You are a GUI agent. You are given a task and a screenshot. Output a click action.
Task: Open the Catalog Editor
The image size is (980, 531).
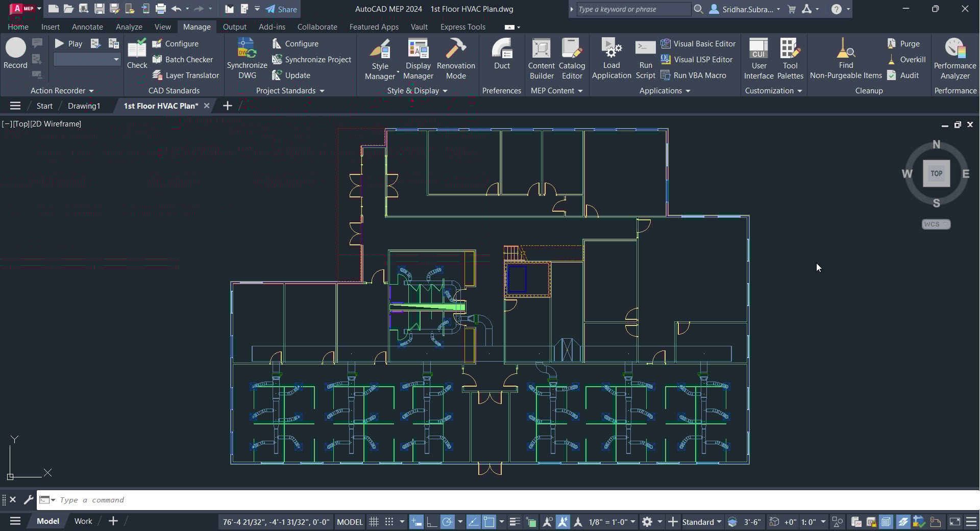[572, 59]
